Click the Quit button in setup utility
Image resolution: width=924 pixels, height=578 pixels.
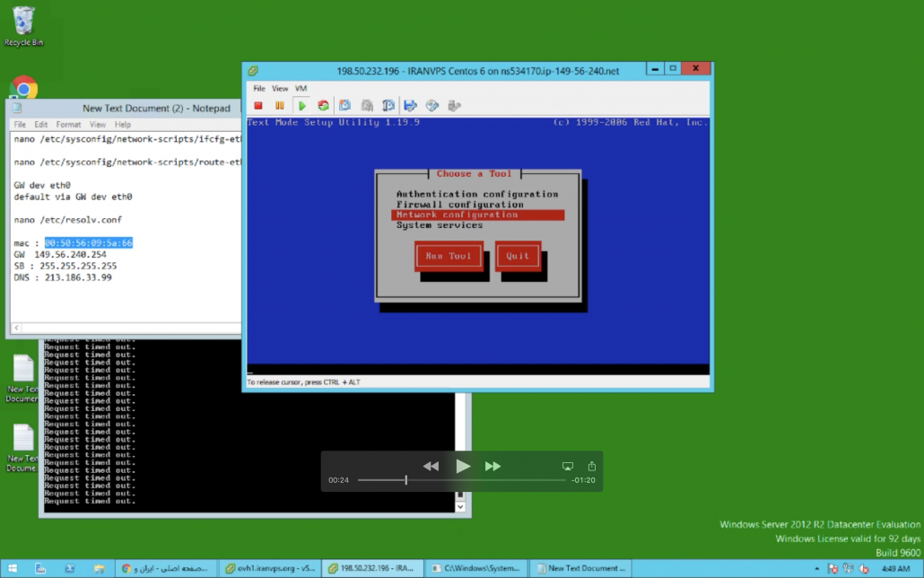[518, 256]
